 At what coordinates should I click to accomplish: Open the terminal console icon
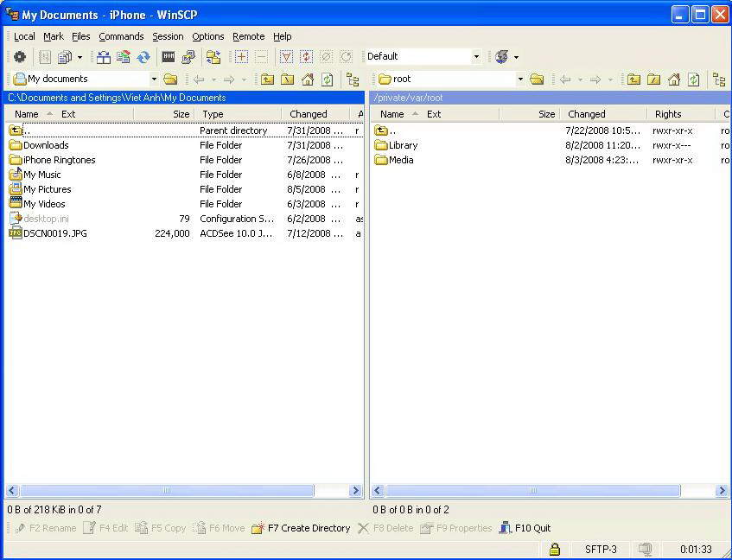coord(169,57)
